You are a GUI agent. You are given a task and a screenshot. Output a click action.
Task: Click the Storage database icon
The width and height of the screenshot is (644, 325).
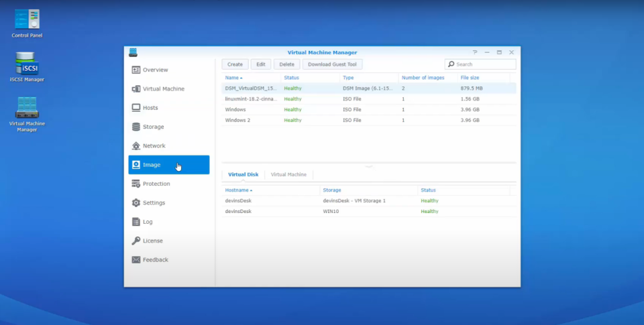136,127
